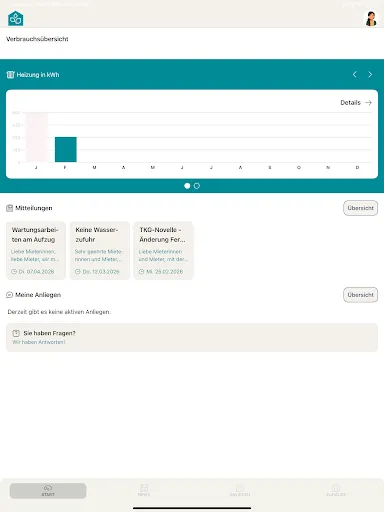Go to next consumption chart arrow

tap(370, 74)
